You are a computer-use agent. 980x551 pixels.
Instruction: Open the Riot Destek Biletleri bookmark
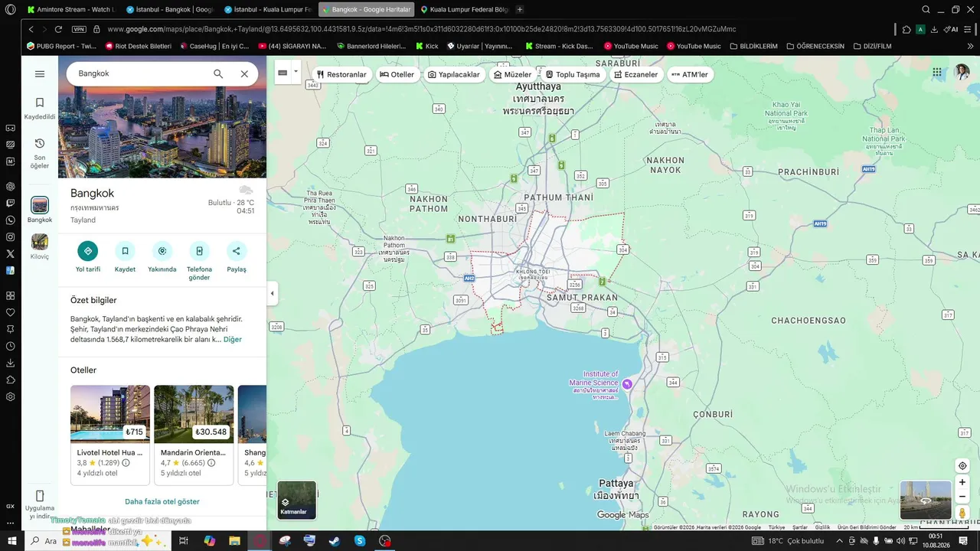[138, 46]
